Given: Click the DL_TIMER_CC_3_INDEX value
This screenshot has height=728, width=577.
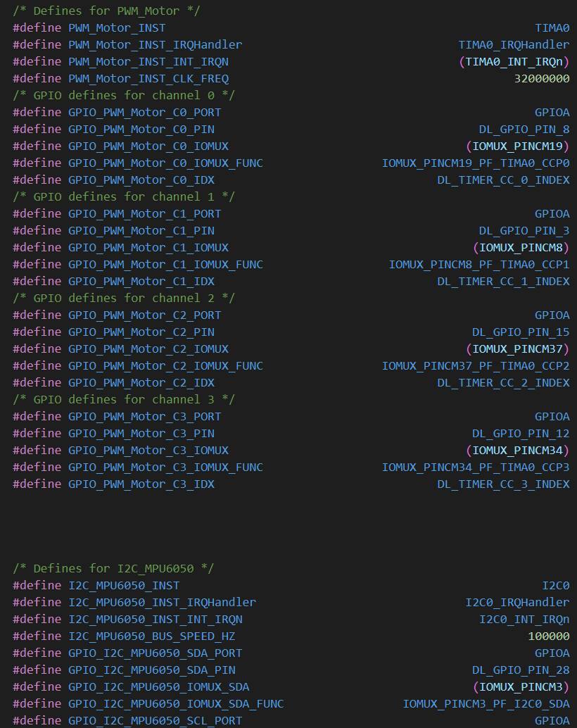Looking at the screenshot, I should coord(503,484).
